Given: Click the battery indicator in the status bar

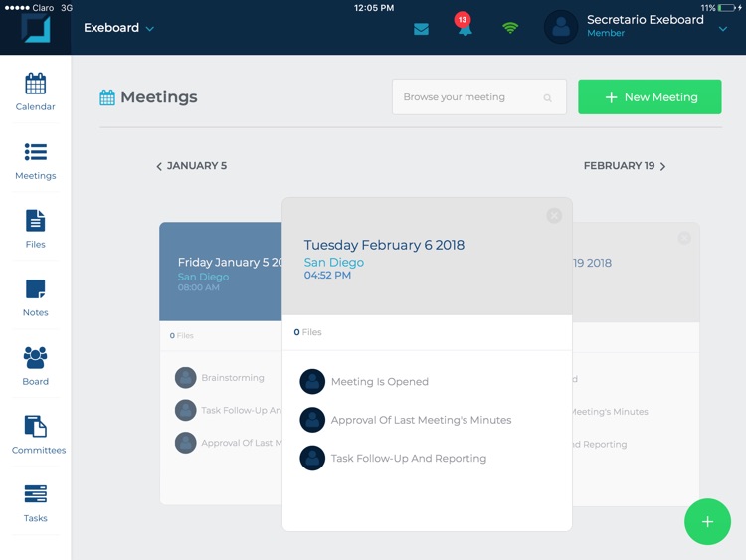Looking at the screenshot, I should coord(727,8).
